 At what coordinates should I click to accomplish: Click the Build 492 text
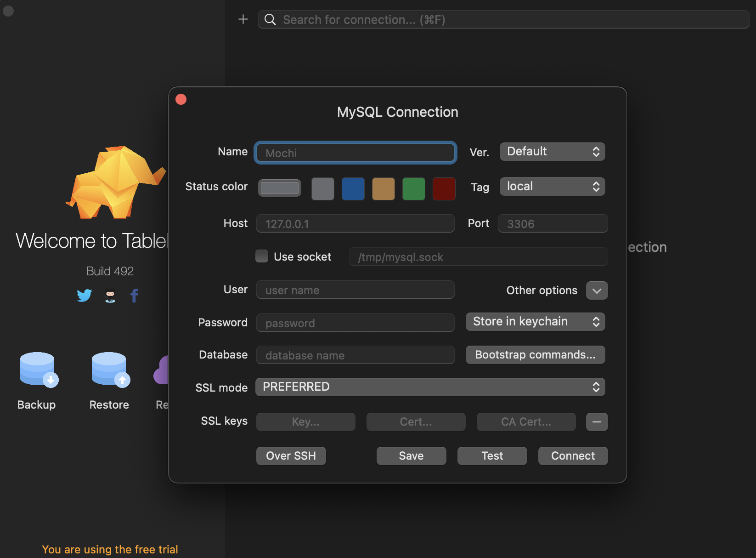[110, 271]
